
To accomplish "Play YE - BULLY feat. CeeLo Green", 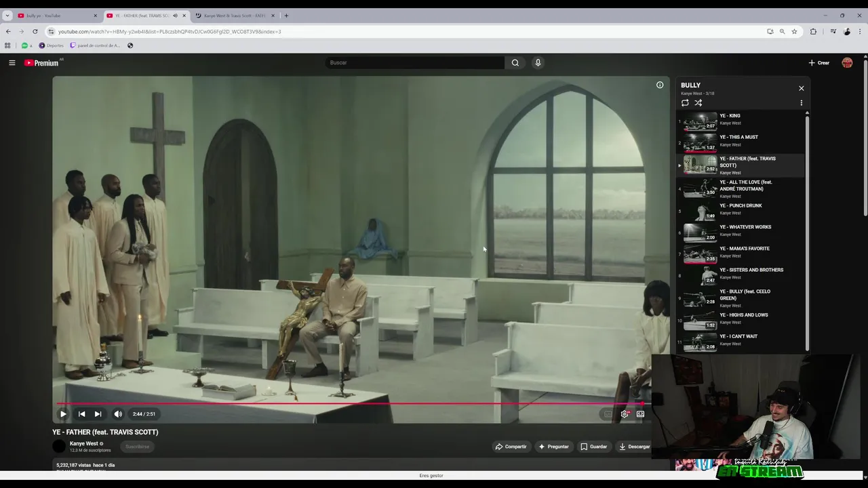I will 741,298.
